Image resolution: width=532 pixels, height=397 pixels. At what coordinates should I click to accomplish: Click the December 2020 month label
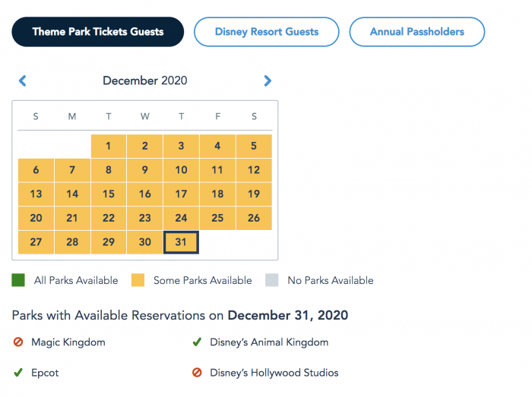144,80
